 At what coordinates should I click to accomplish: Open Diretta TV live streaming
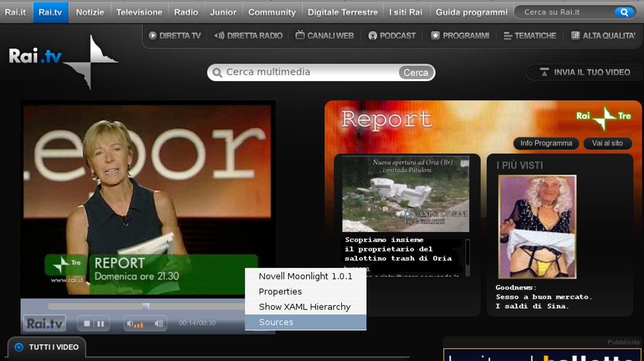point(175,35)
